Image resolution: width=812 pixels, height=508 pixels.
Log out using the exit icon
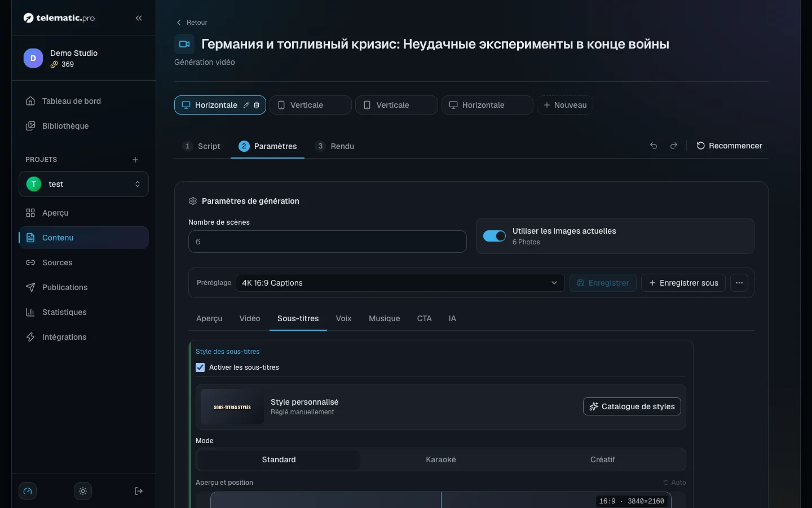click(139, 491)
